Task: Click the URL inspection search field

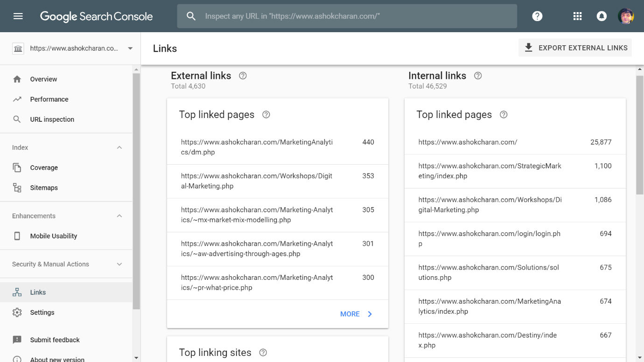Action: click(x=347, y=16)
